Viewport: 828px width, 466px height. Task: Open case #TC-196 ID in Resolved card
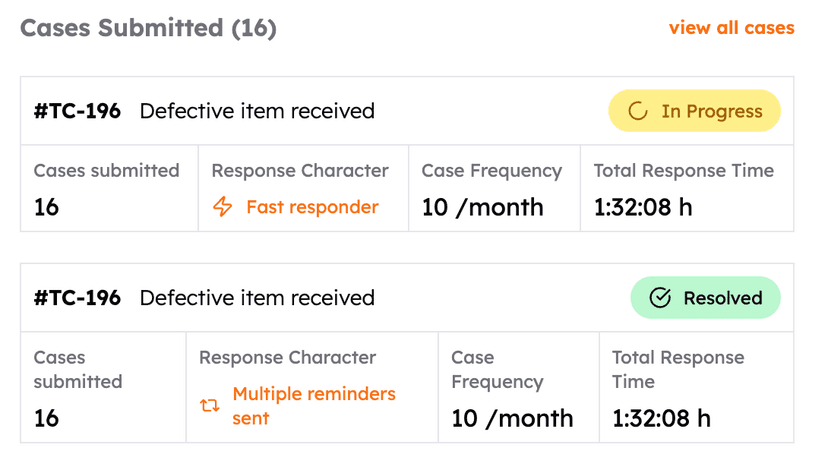77,298
